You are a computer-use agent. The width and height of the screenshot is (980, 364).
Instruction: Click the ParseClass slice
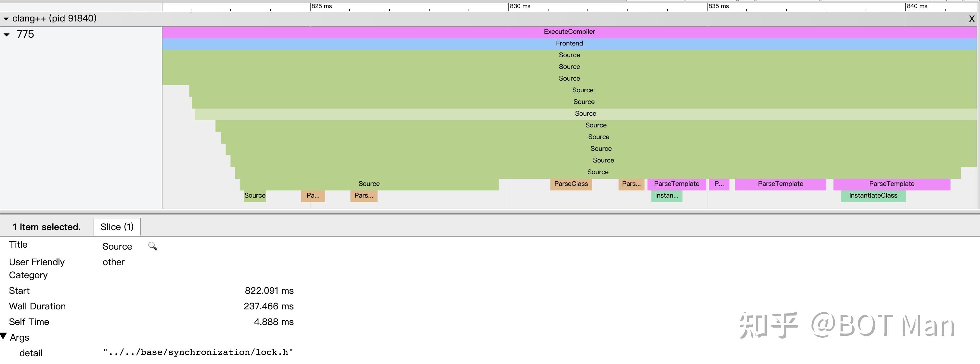571,184
